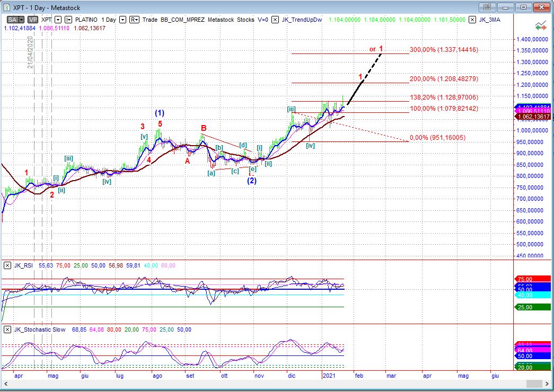Click the trade arrows chart icon
Image resolution: width=554 pixels, height=392 pixels.
tap(540, 26)
